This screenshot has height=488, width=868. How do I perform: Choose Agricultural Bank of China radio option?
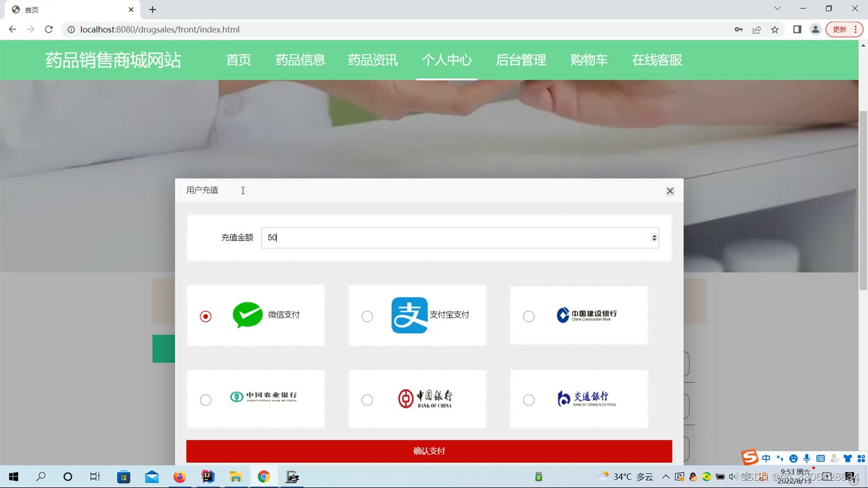point(206,400)
